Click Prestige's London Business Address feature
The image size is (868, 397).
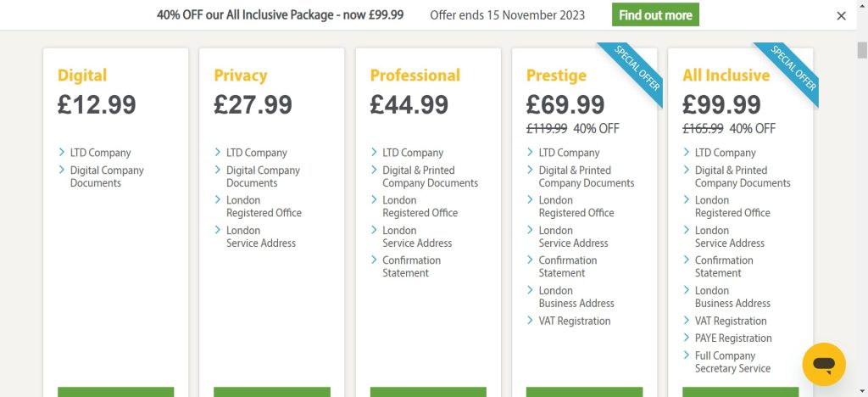576,297
